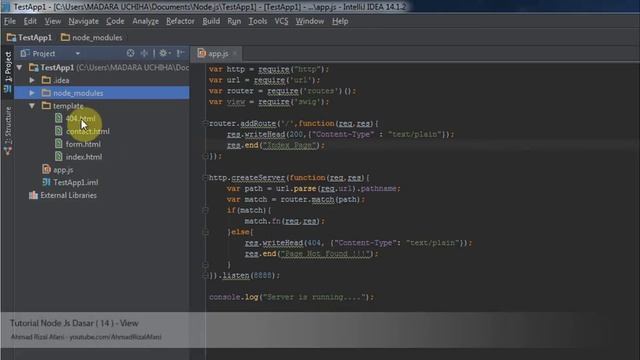Open the Run menu
Viewport: 640px width, 360px height.
pos(234,21)
